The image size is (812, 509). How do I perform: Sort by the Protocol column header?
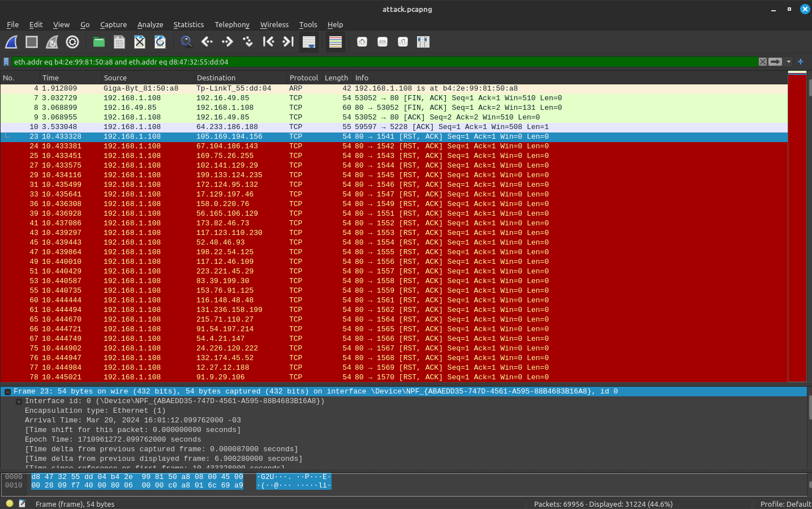[x=304, y=78]
